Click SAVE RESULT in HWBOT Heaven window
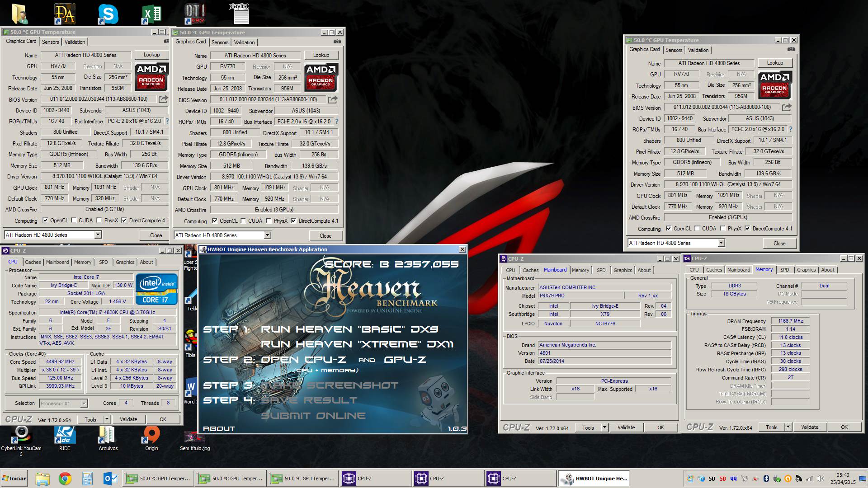This screenshot has height=488, width=868. [x=309, y=400]
